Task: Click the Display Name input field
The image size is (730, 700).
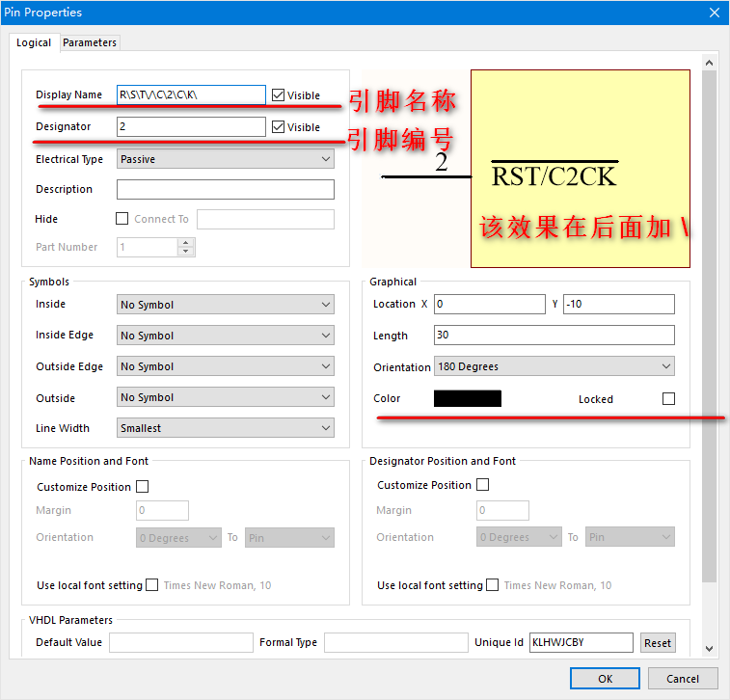Action: 191,94
